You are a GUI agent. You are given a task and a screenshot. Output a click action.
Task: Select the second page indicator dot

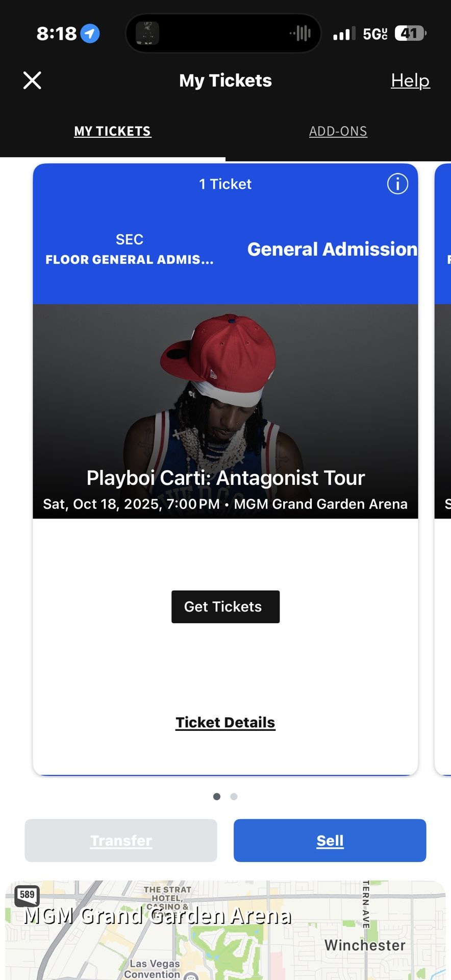(x=234, y=797)
